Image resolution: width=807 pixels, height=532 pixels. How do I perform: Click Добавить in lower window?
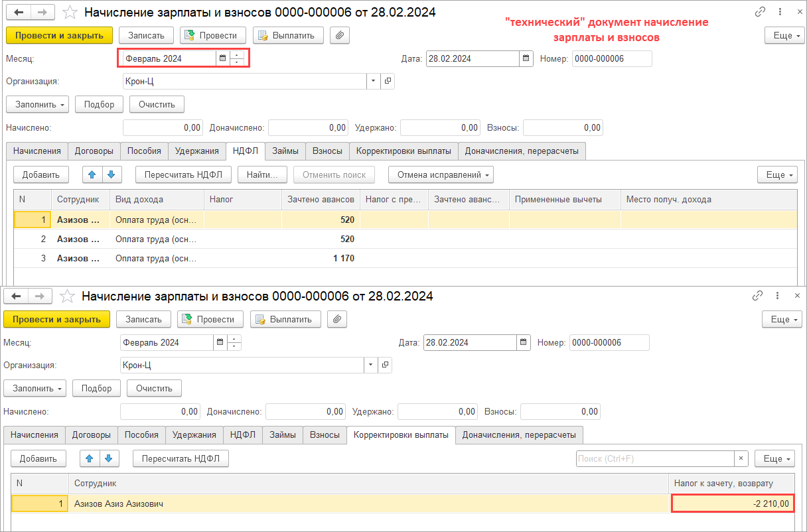(x=38, y=458)
